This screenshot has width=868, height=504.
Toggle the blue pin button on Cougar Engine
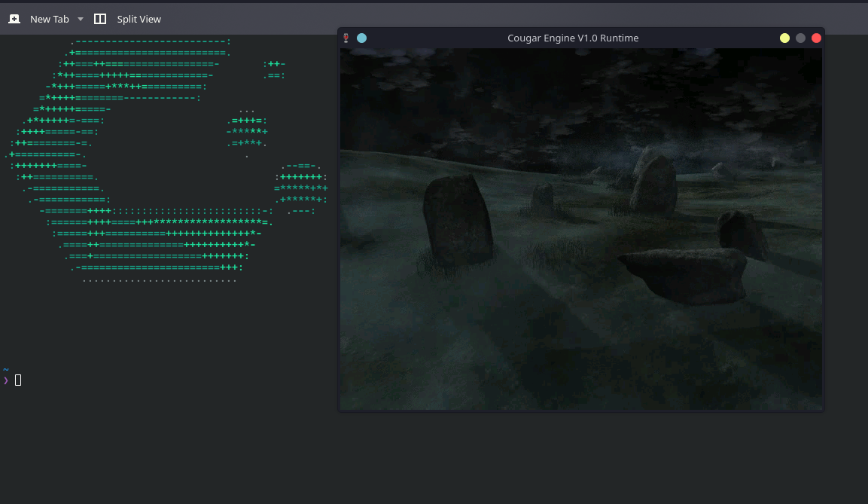pos(361,38)
